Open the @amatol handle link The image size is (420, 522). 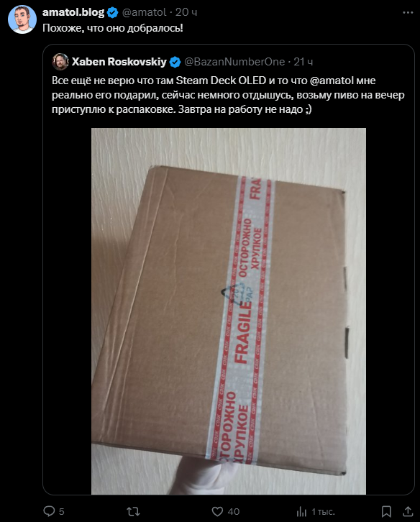coord(144,12)
